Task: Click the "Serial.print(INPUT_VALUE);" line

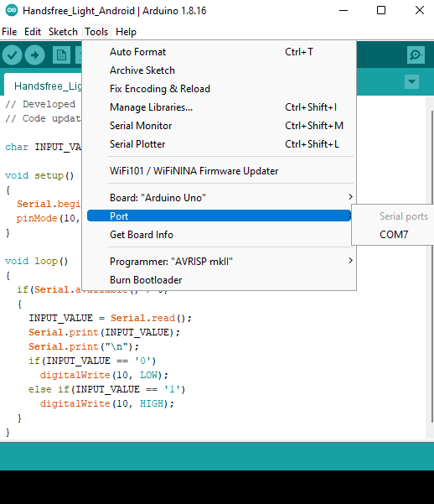Action: click(x=104, y=332)
